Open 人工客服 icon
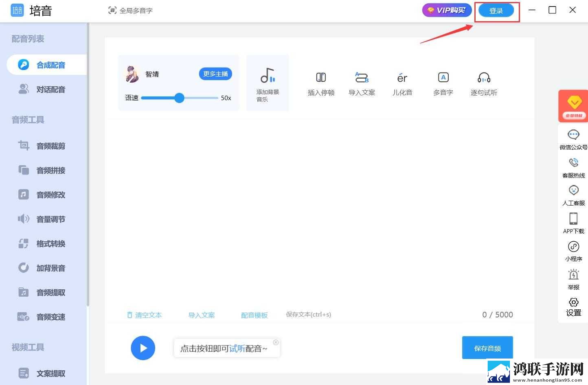 click(573, 190)
